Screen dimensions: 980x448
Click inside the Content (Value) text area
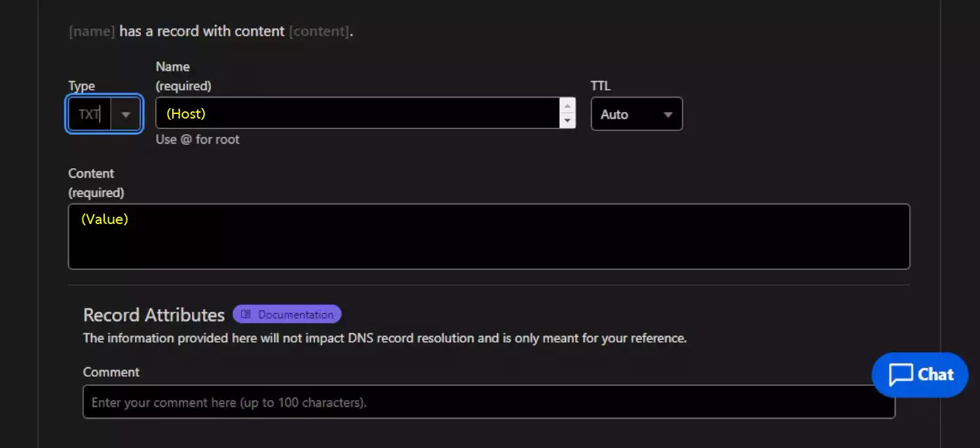[489, 236]
